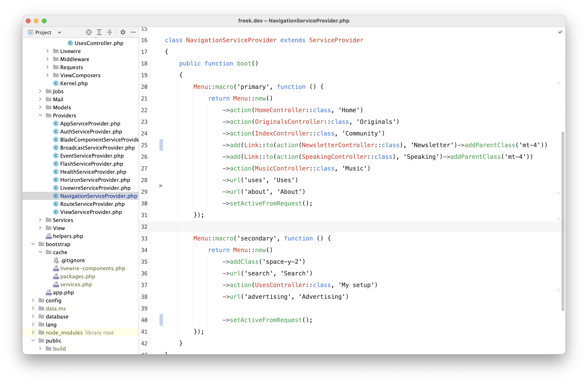The height and width of the screenshot is (384, 588).
Task: Open FlashServiceProvider.php
Action: pos(91,164)
